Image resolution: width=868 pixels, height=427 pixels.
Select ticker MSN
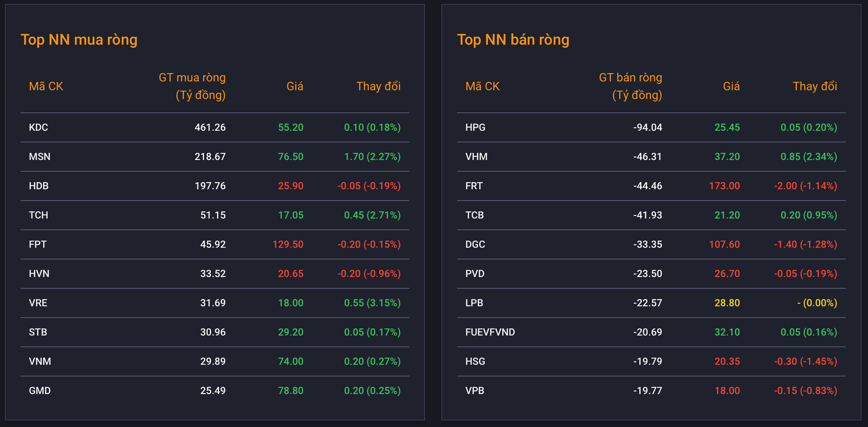[40, 157]
